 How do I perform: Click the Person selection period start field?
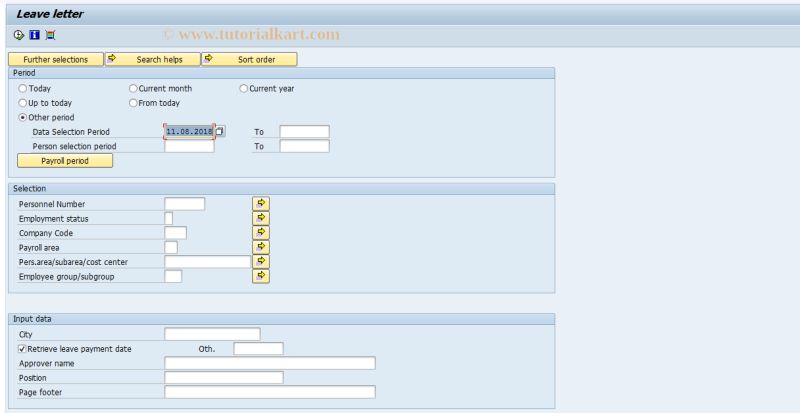coord(189,147)
